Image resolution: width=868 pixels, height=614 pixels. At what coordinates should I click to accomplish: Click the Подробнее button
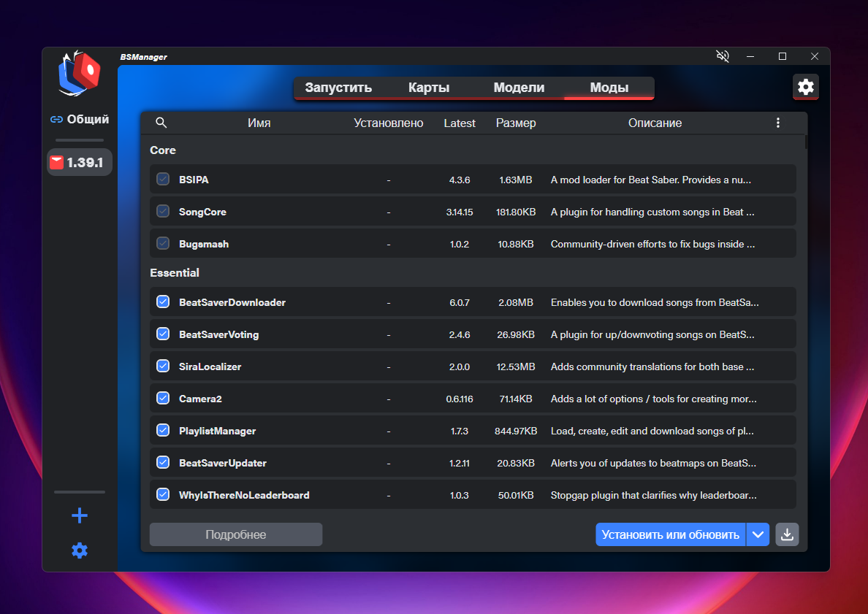click(235, 534)
